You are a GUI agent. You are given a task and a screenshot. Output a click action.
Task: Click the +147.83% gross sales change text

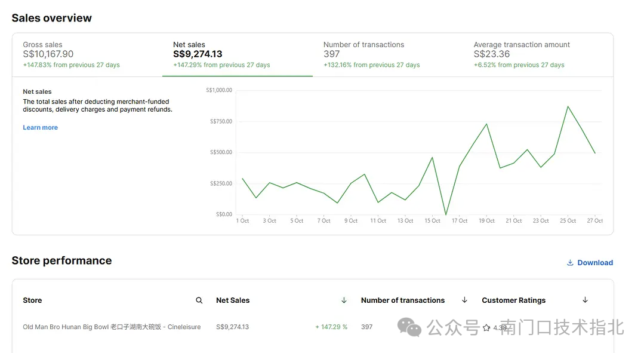72,65
